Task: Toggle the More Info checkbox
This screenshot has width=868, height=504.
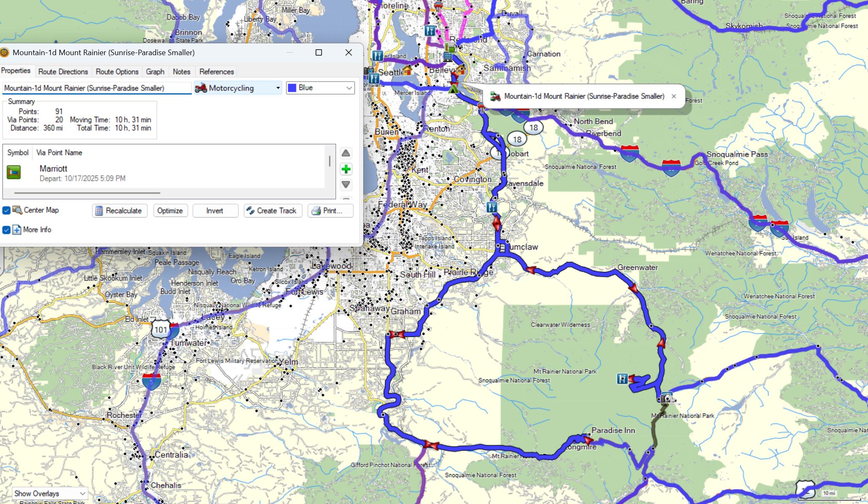Action: (x=6, y=230)
